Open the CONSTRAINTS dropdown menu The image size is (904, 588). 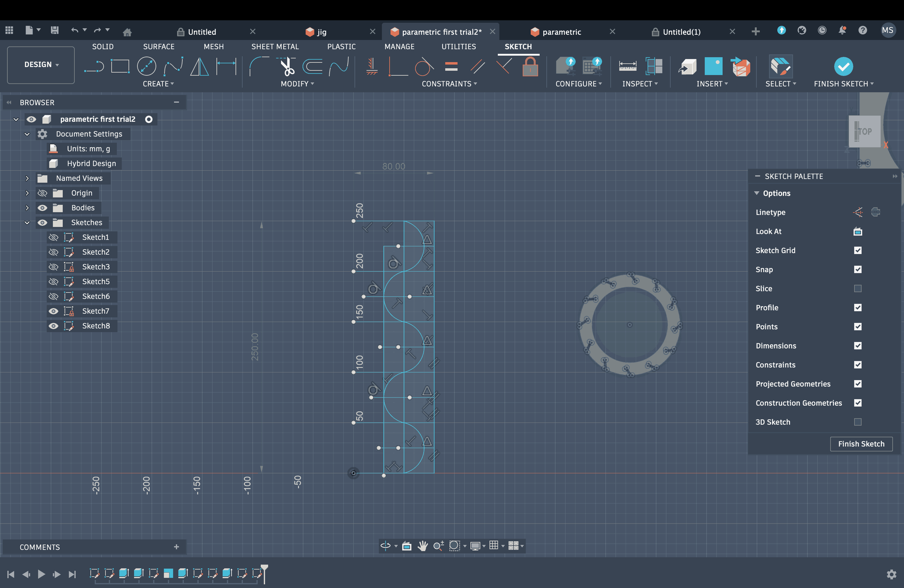coord(449,84)
